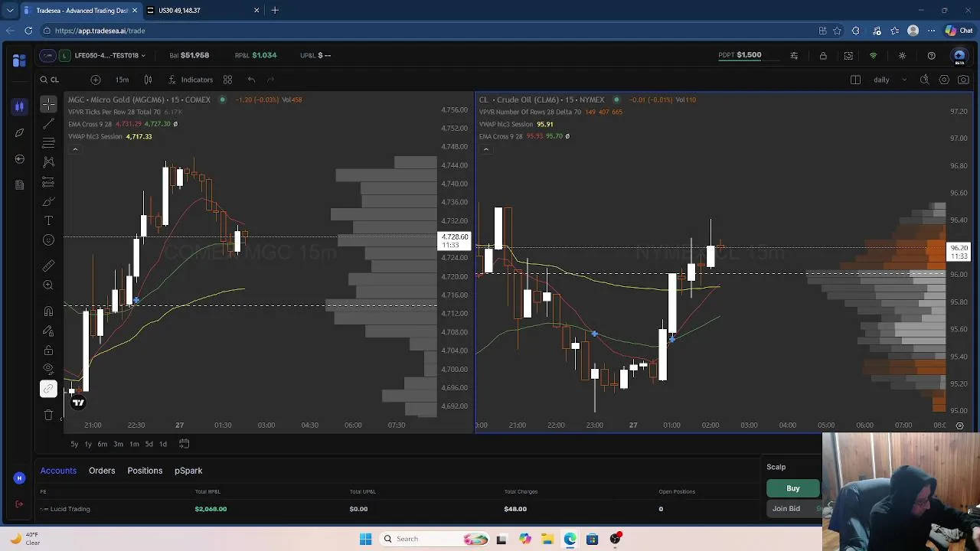Click the quick search icon
Screen dimensions: 980x551
[924, 80]
